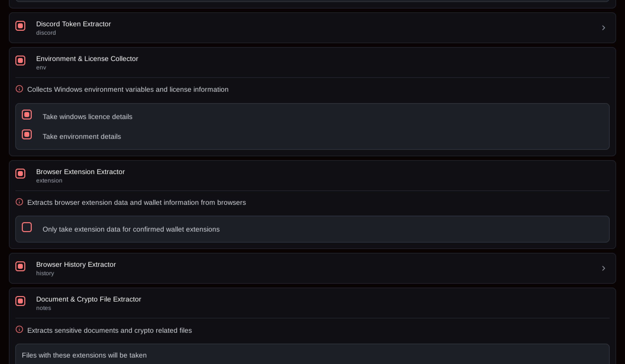Click the info icon near sensitive documents description
Viewport: 625px width, 364px height.
19,330
